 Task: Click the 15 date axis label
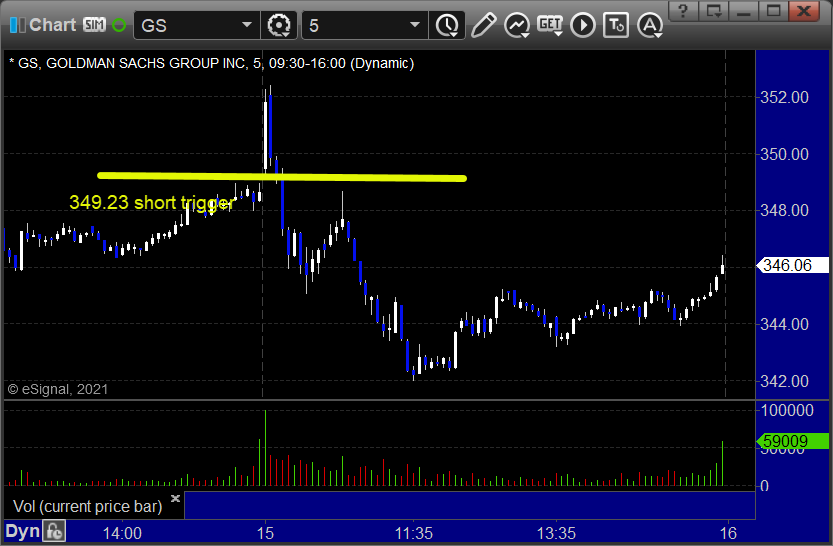point(265,533)
